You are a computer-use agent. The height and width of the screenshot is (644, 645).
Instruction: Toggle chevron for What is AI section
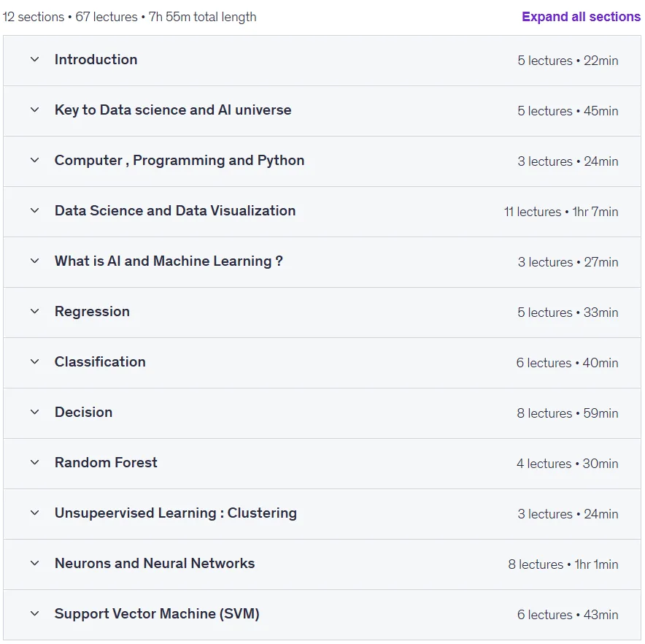click(34, 261)
